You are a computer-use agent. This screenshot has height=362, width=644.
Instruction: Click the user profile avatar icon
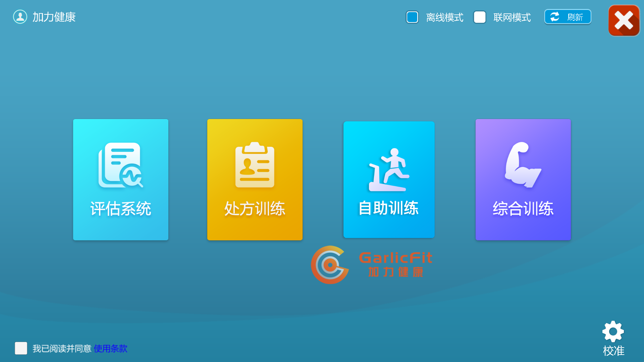click(x=20, y=17)
